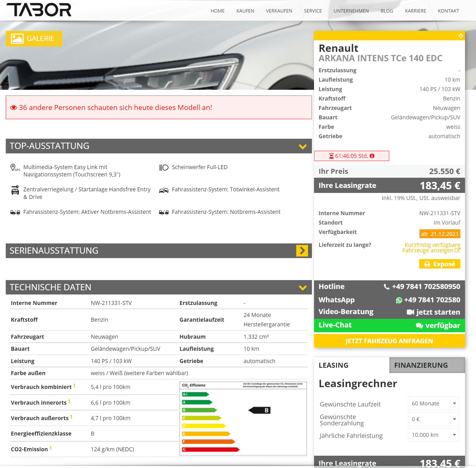Open the KONTAKT menu item
The image size is (476, 468).
449,11
